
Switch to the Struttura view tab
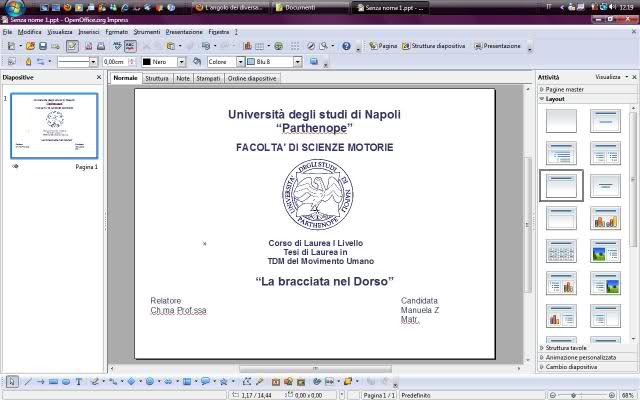tap(157, 78)
